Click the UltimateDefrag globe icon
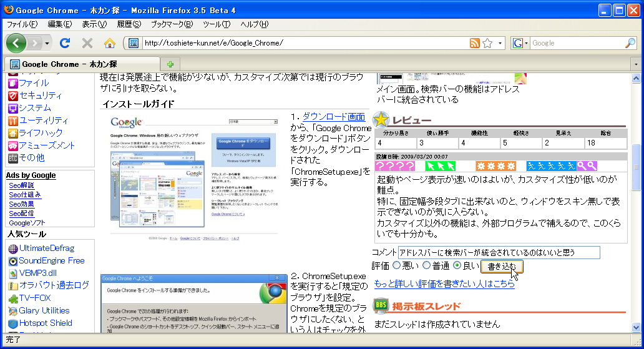This screenshot has height=349, width=644. 13,248
